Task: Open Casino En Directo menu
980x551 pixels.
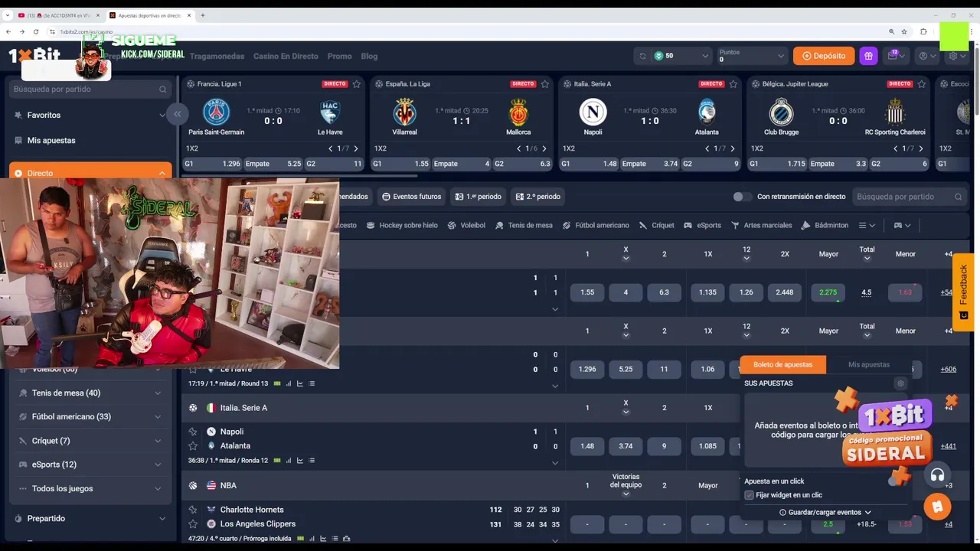Action: click(x=286, y=56)
